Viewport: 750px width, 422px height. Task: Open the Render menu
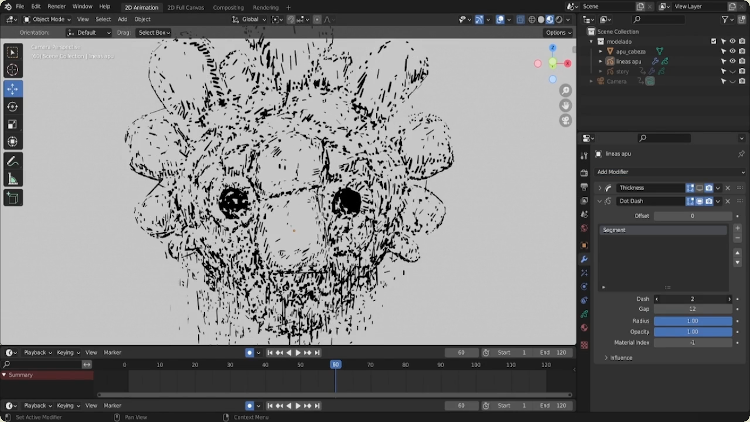click(56, 6)
